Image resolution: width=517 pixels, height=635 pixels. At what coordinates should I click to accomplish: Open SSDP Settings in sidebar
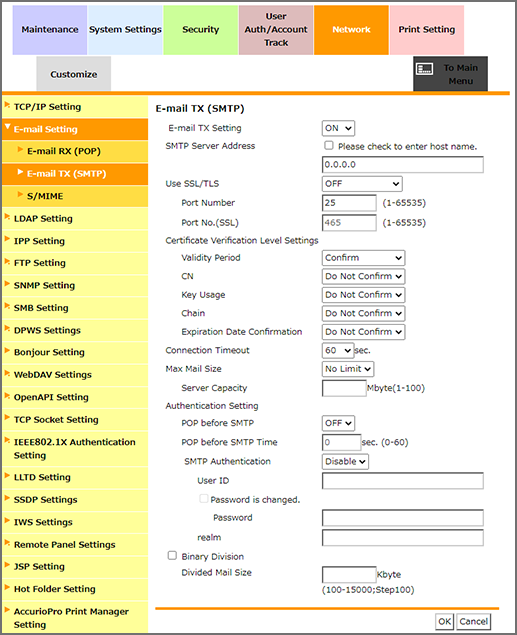pos(75,500)
